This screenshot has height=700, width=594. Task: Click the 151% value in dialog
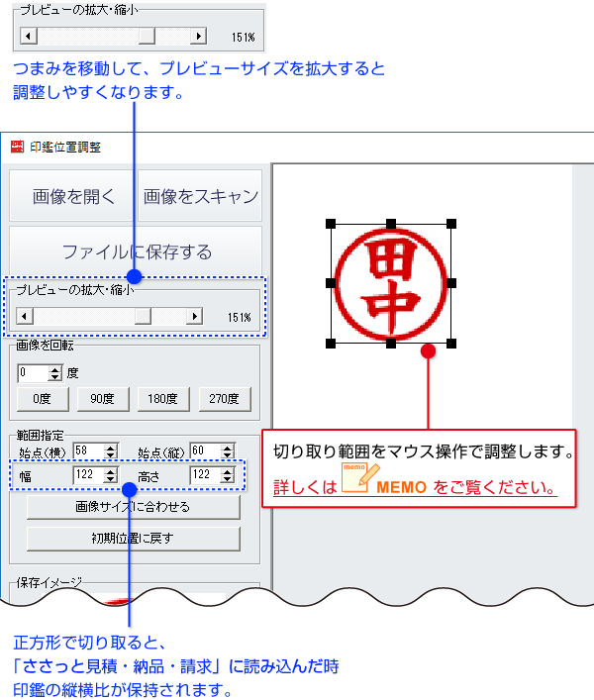click(x=240, y=318)
